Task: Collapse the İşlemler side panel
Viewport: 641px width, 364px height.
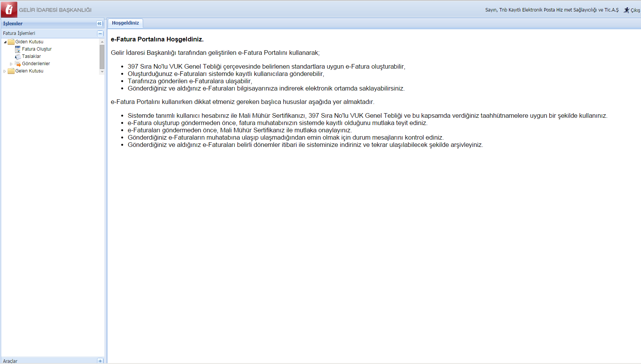Action: click(99, 23)
